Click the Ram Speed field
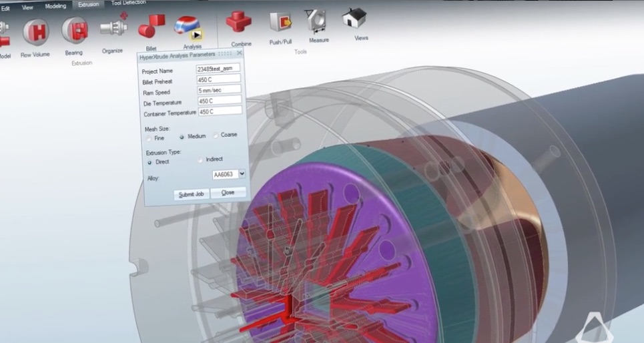The height and width of the screenshot is (343, 644). point(220,90)
